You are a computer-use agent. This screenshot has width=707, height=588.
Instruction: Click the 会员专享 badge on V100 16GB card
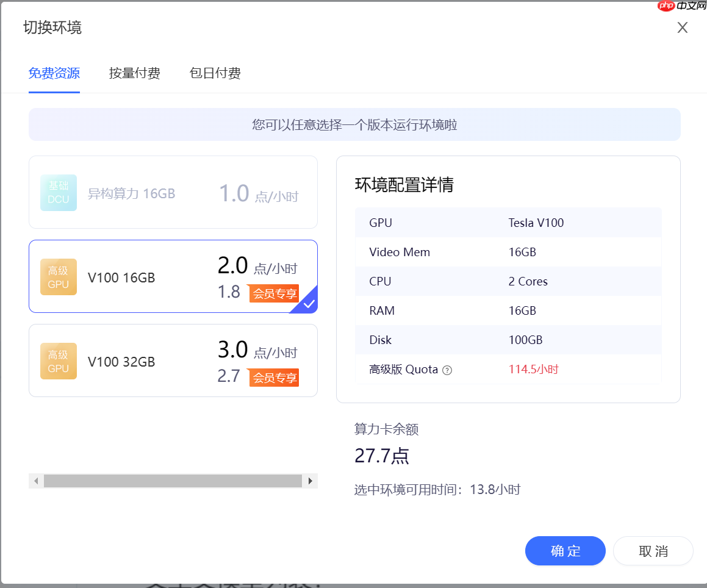273,293
